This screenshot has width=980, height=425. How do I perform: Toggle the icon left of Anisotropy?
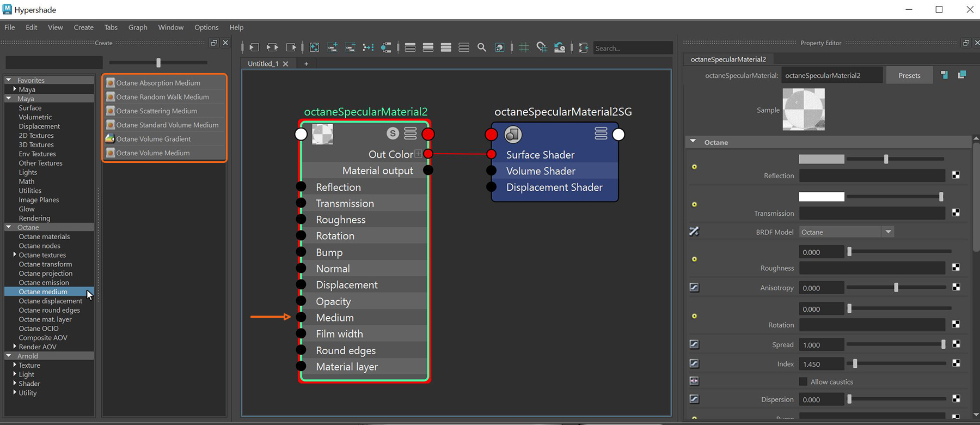(694, 287)
